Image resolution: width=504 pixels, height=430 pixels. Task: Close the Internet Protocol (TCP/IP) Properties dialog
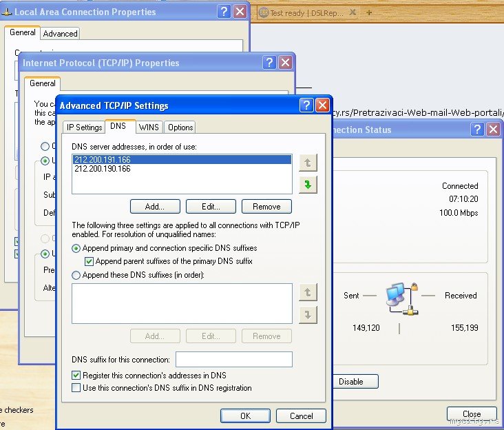click(286, 63)
